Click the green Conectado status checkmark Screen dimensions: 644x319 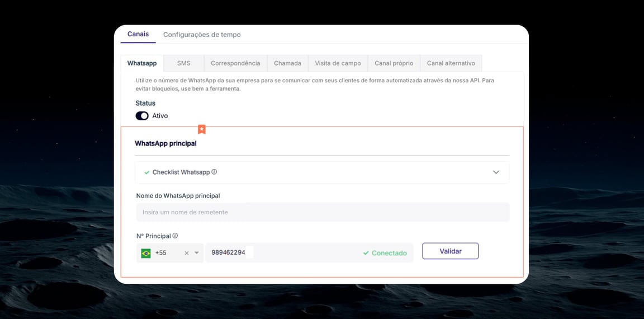[366, 253]
